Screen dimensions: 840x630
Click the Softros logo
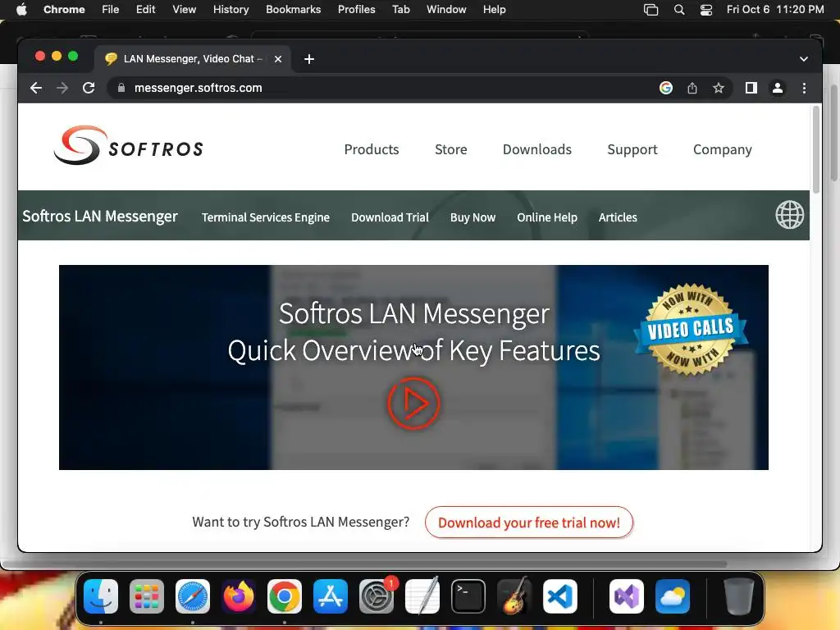tap(129, 145)
